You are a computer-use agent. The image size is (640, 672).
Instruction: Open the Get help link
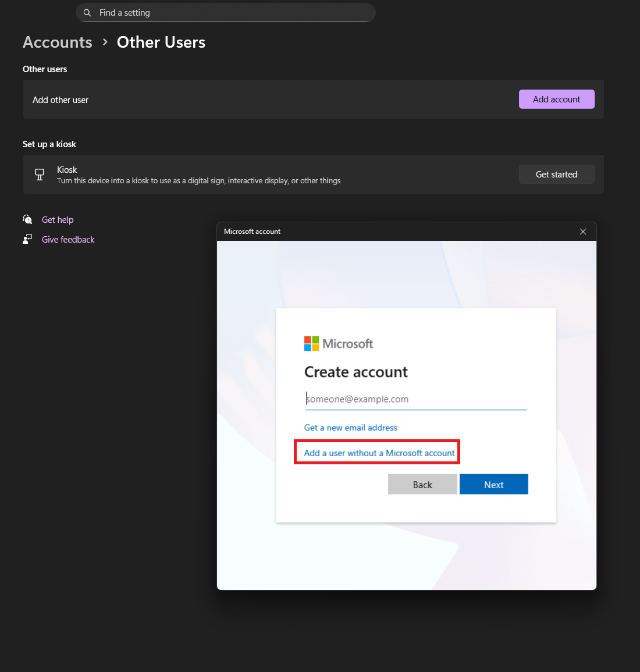coord(58,219)
